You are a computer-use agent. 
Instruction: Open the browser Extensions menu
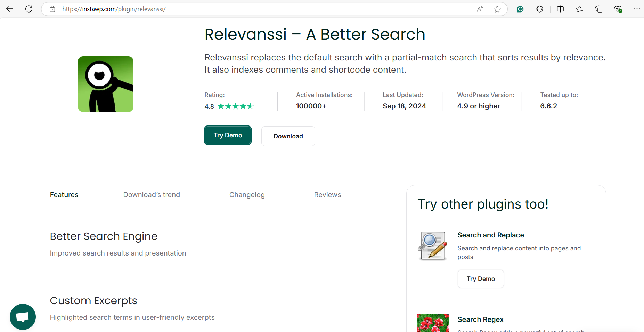[539, 9]
